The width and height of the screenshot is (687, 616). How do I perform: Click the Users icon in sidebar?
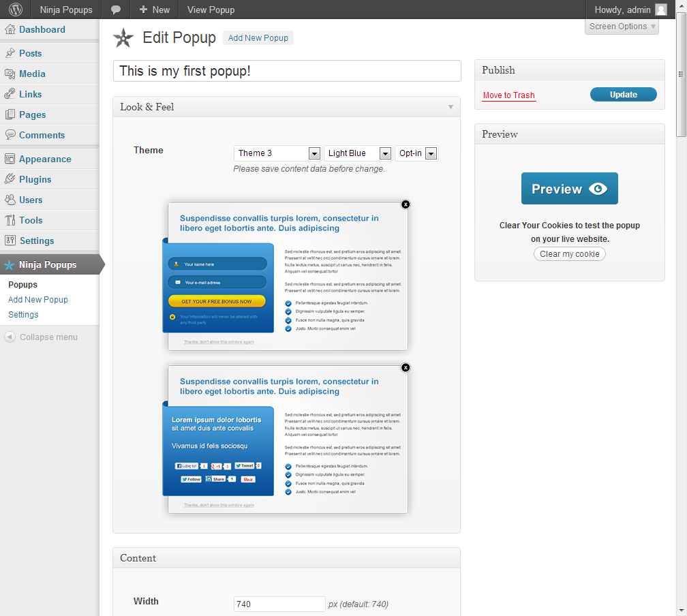click(x=10, y=200)
